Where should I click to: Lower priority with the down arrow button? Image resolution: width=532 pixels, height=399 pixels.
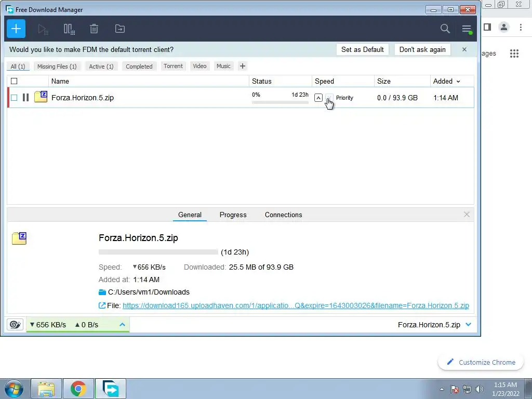click(x=329, y=98)
